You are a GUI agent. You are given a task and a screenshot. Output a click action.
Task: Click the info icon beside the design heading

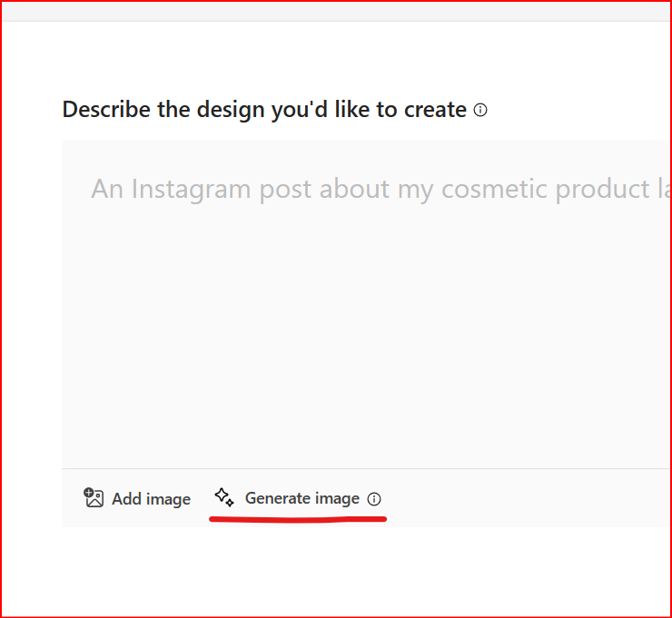(480, 110)
